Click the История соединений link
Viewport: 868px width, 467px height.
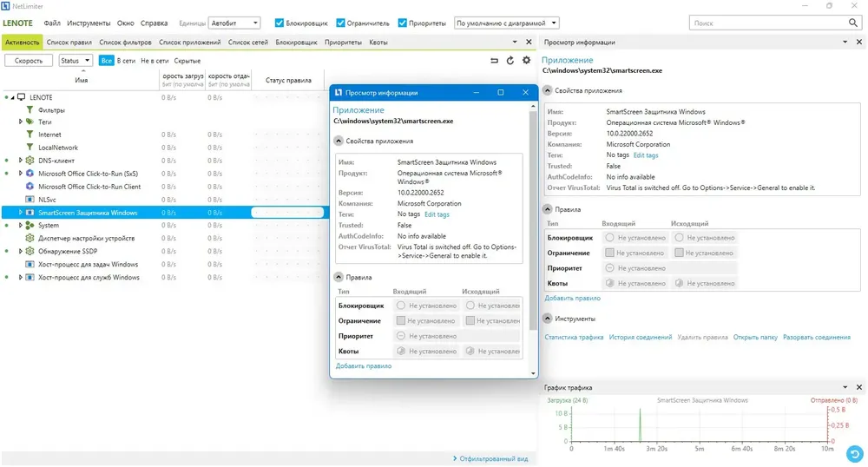click(640, 337)
